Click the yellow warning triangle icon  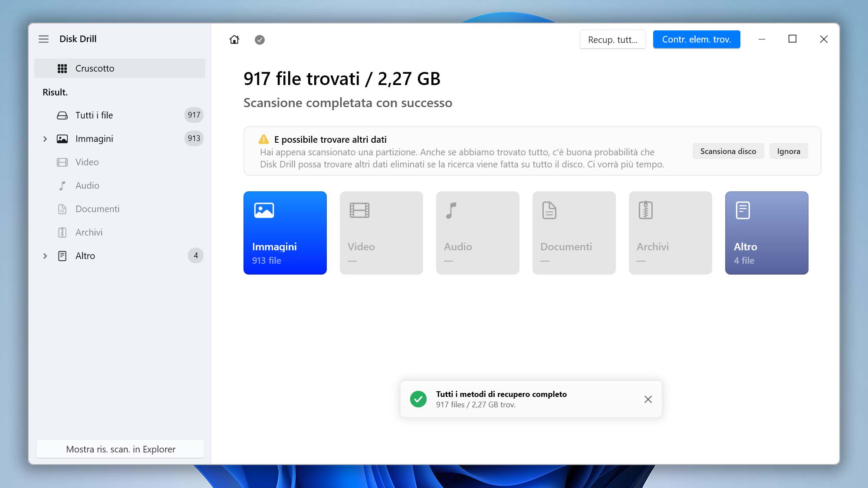263,139
